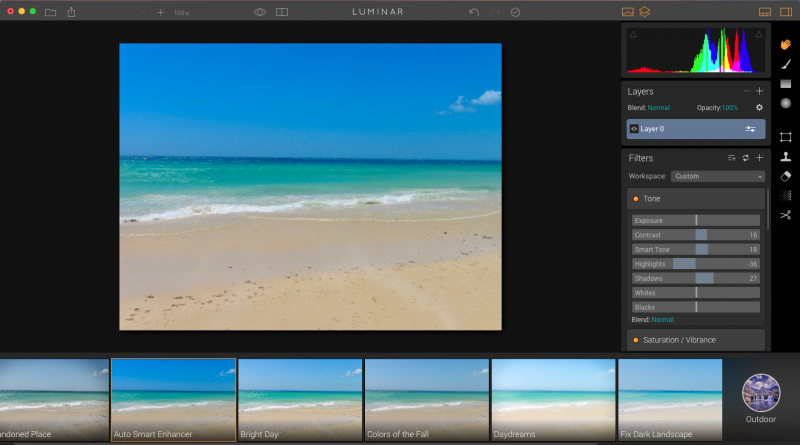Image resolution: width=800 pixels, height=445 pixels.
Task: Open the filters sort menu icon
Action: tap(732, 158)
